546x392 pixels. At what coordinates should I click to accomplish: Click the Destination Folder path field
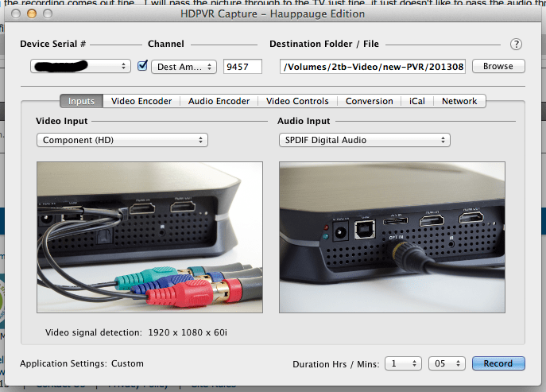(x=373, y=67)
